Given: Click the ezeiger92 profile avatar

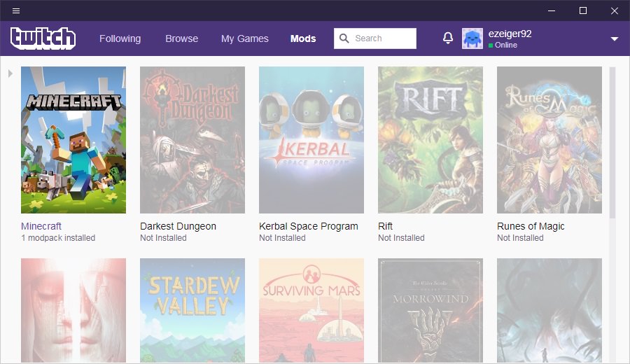Looking at the screenshot, I should [x=472, y=38].
